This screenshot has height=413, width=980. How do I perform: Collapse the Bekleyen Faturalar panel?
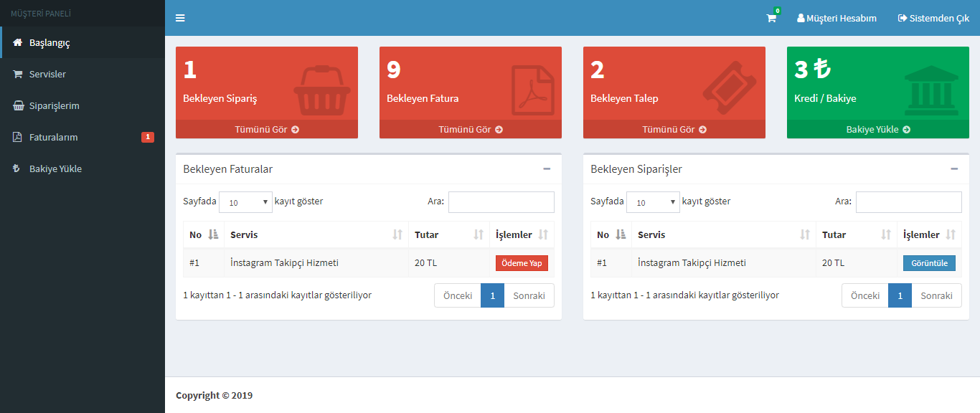(x=547, y=169)
